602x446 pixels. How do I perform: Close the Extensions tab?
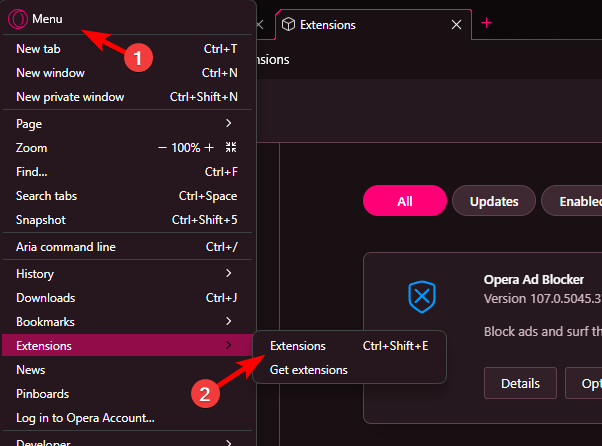[456, 25]
